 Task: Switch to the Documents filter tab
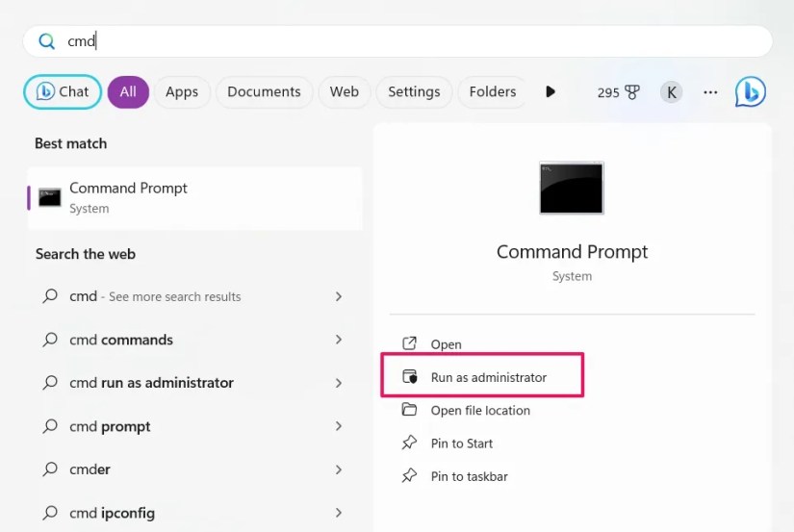pyautogui.click(x=264, y=92)
